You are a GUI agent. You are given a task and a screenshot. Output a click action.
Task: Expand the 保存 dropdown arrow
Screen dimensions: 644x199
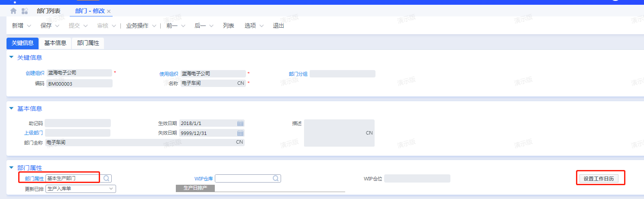(x=57, y=26)
